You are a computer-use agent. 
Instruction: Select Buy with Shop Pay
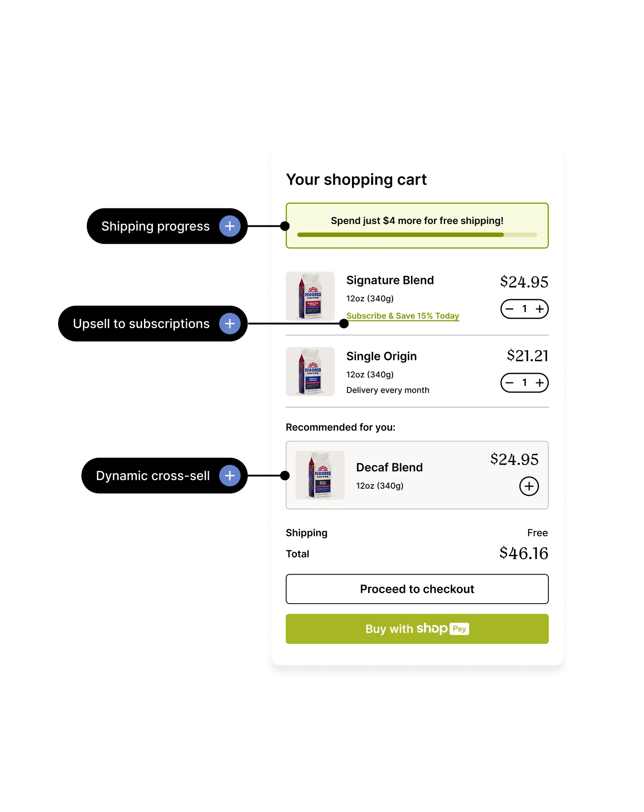click(x=416, y=629)
